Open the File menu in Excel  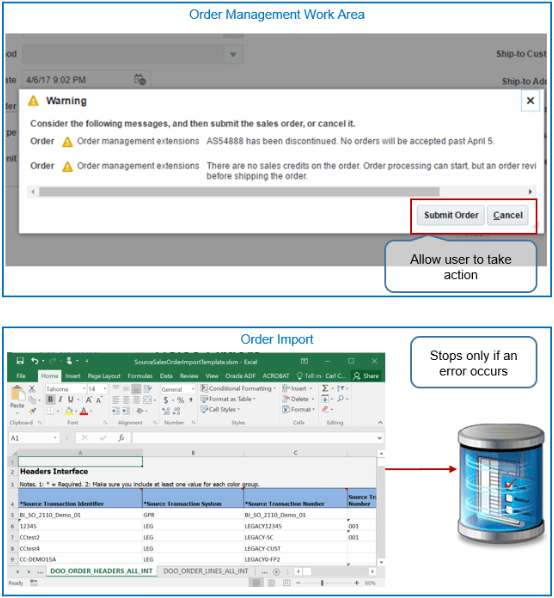pos(21,376)
